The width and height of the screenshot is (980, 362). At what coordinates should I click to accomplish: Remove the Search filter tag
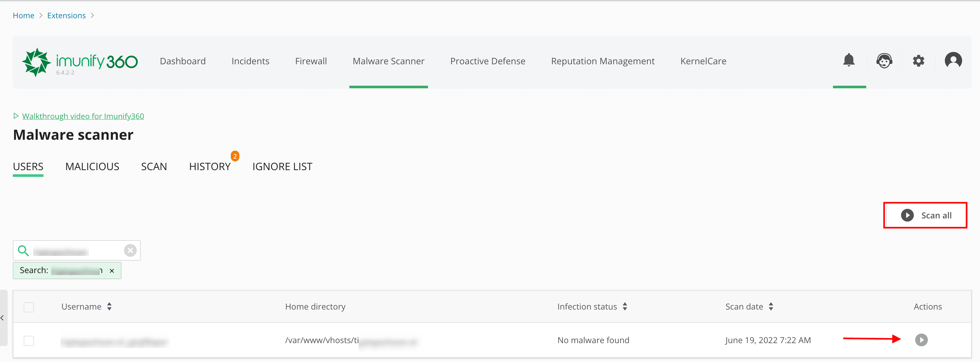pos(112,271)
